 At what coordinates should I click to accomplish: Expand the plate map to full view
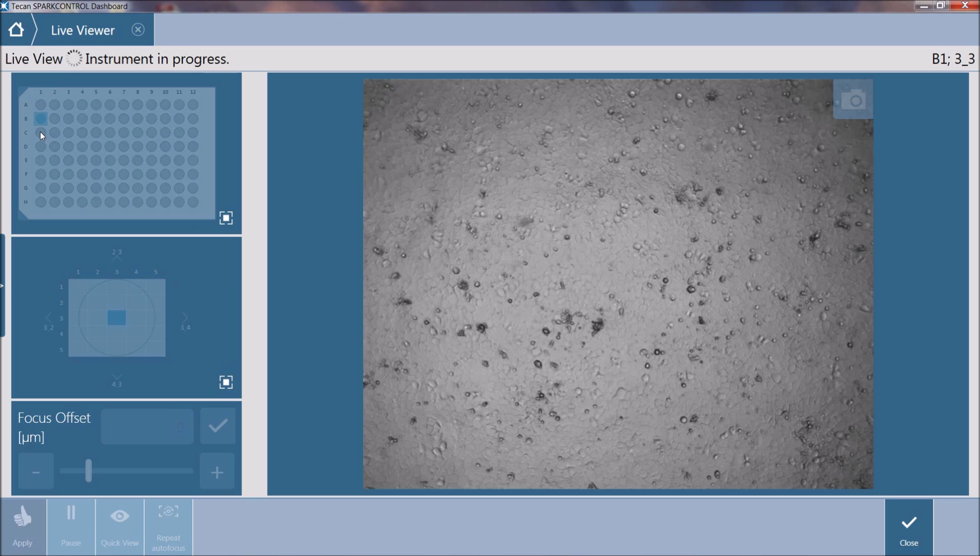[226, 218]
